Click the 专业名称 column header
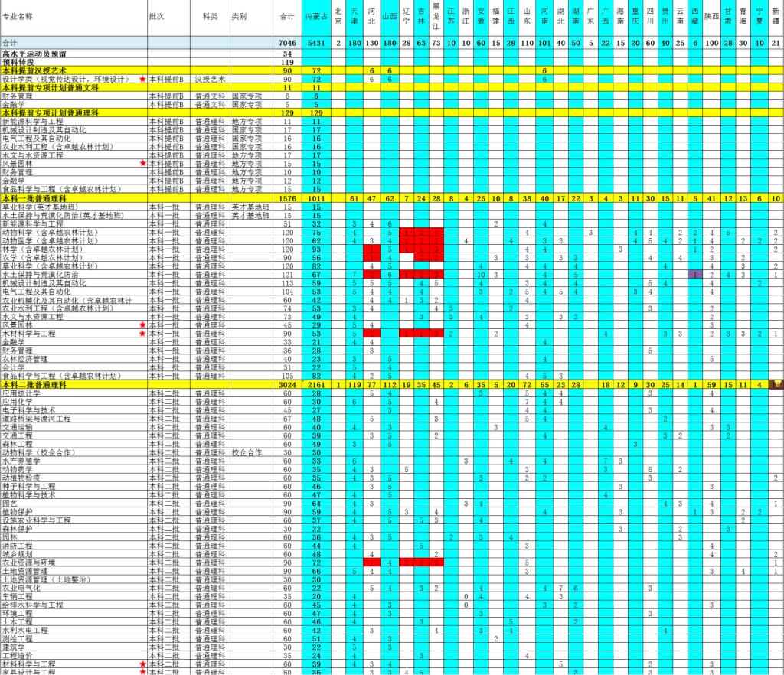Viewport: 784px width, 675px height. (18, 16)
